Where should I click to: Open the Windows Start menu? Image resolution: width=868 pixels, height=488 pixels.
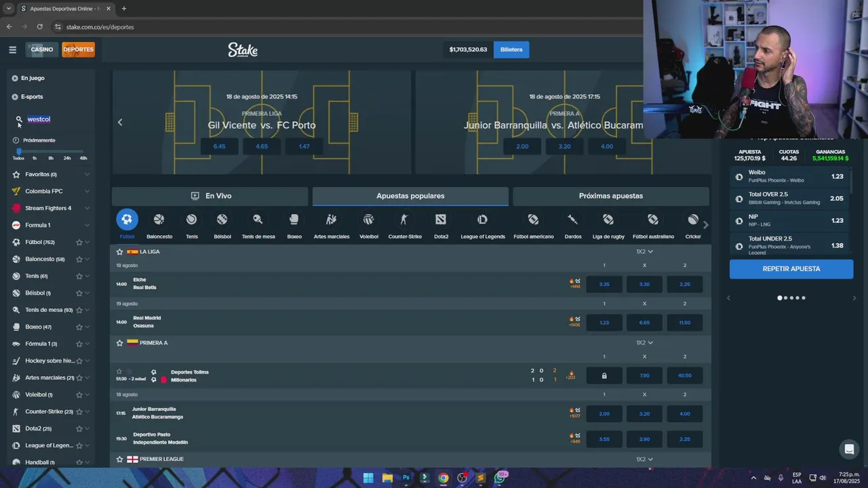coord(368,478)
